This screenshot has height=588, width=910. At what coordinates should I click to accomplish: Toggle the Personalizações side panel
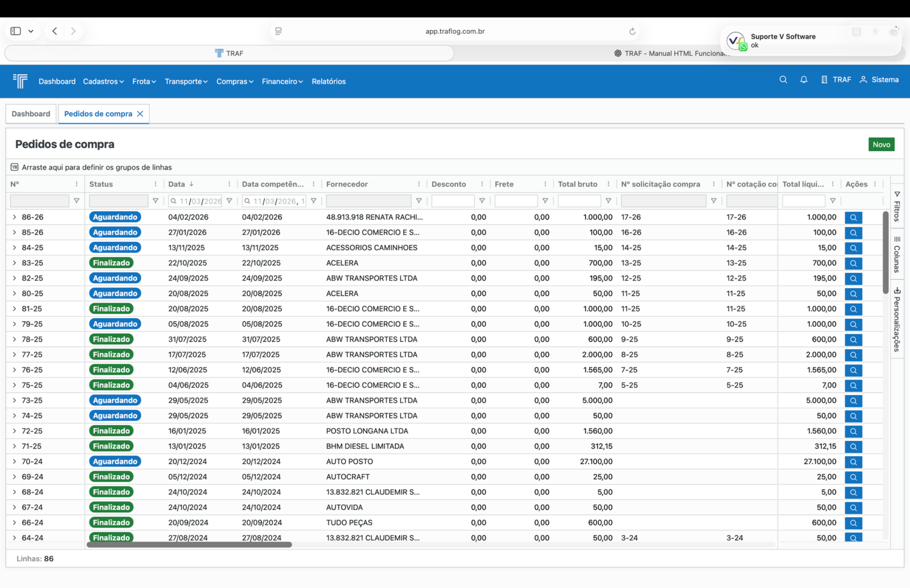pyautogui.click(x=897, y=319)
